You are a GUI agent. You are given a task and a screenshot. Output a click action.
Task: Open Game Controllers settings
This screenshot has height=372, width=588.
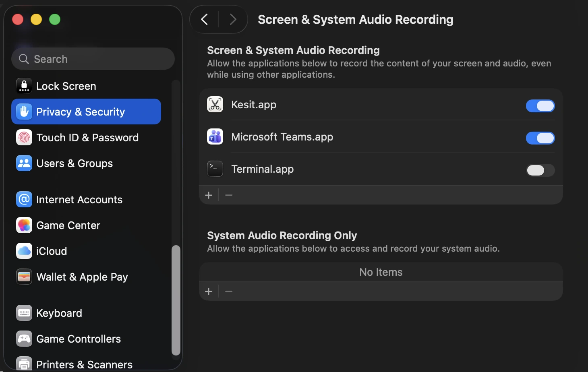coord(86,339)
